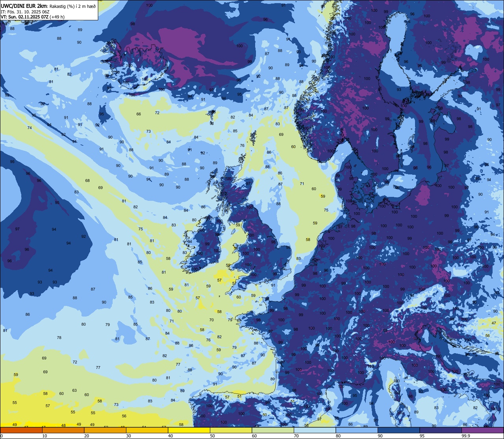Click the 'Rakastig (%) í 2 m hæð' label

point(73,6)
